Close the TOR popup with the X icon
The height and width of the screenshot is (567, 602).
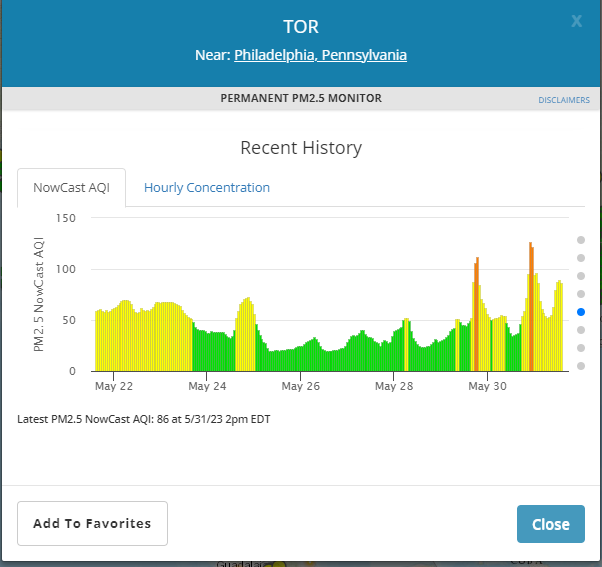[576, 21]
